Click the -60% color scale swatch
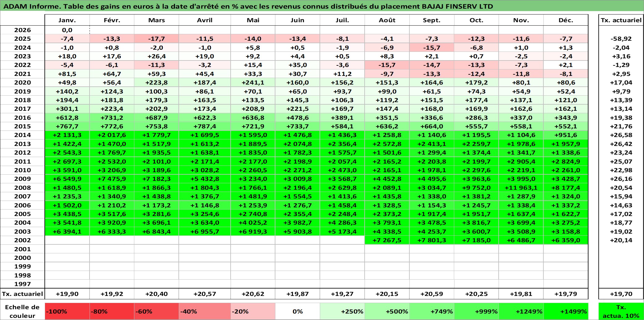 pos(157,311)
